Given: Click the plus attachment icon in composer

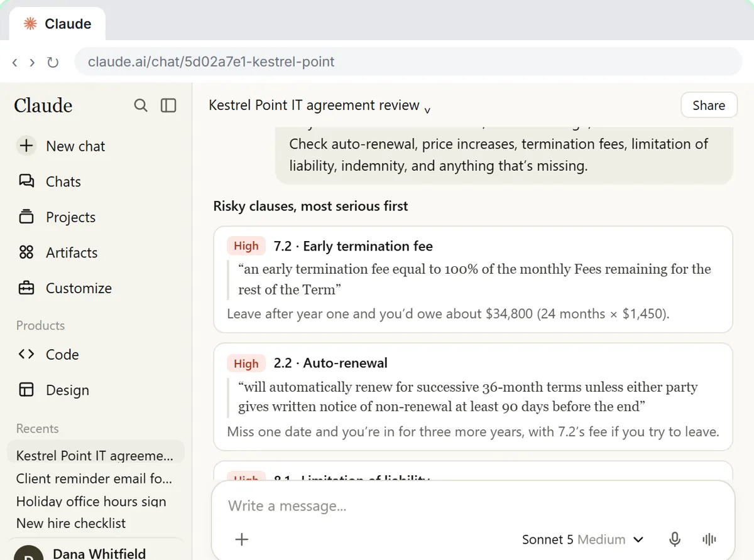Looking at the screenshot, I should point(242,539).
